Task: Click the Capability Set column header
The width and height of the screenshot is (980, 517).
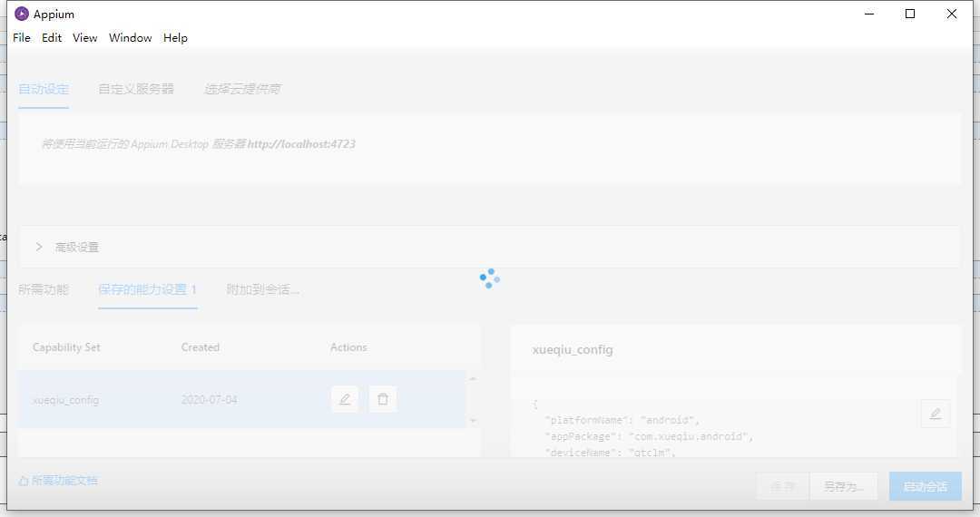Action: 66,347
